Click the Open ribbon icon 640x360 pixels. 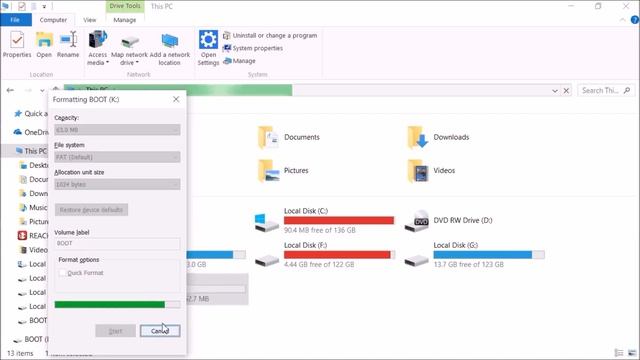[x=44, y=45]
